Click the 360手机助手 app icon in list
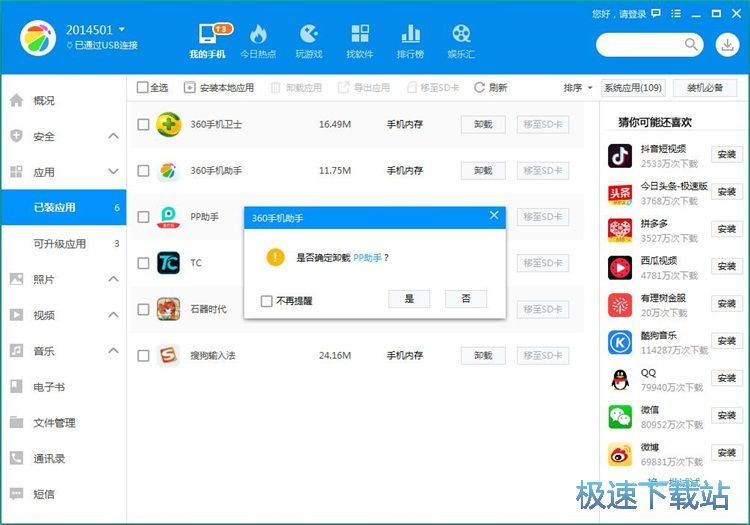Image resolution: width=750 pixels, height=525 pixels. coord(168,171)
